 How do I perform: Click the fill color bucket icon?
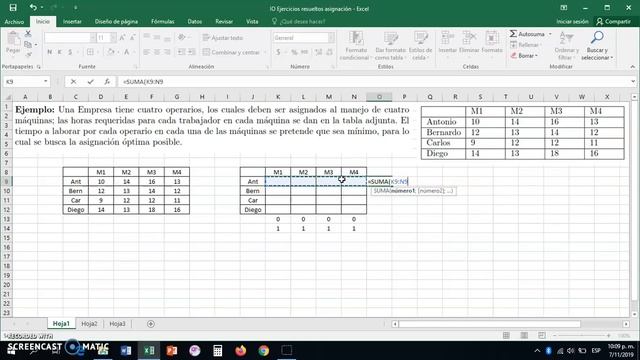pyautogui.click(x=110, y=52)
